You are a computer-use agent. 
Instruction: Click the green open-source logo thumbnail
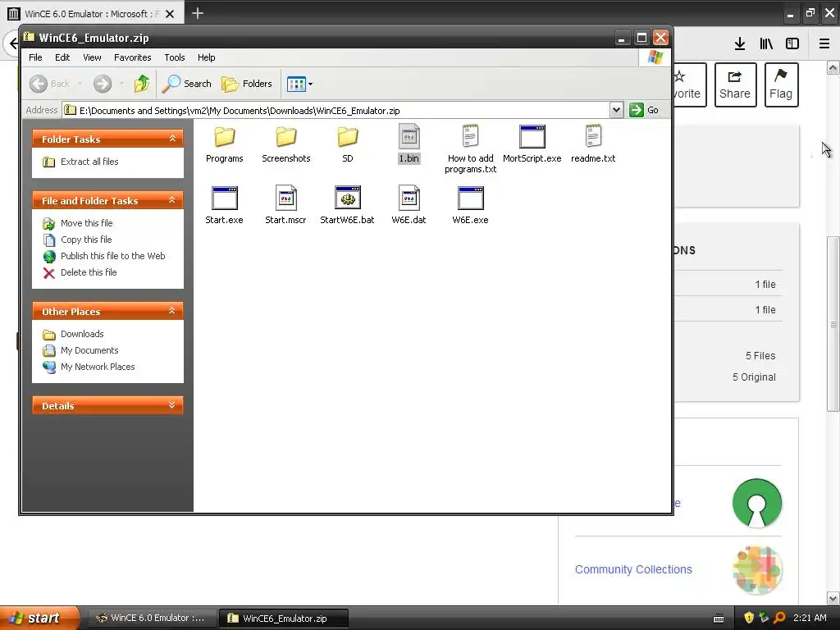757,503
